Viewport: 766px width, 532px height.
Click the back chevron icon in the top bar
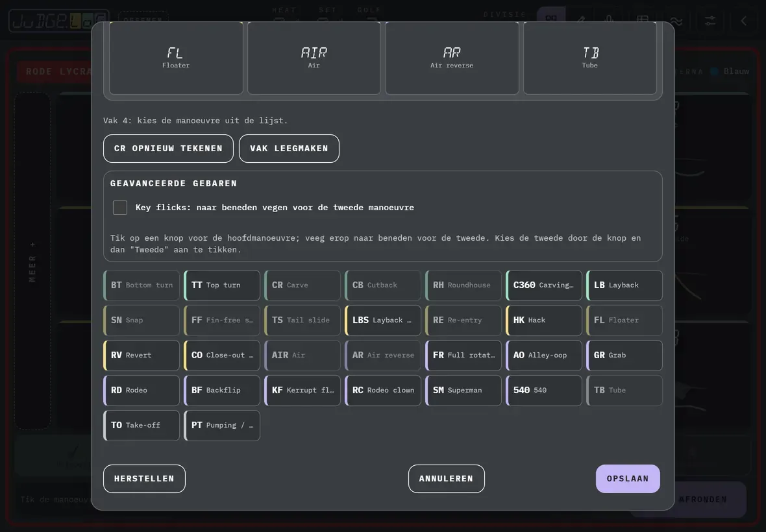(743, 21)
